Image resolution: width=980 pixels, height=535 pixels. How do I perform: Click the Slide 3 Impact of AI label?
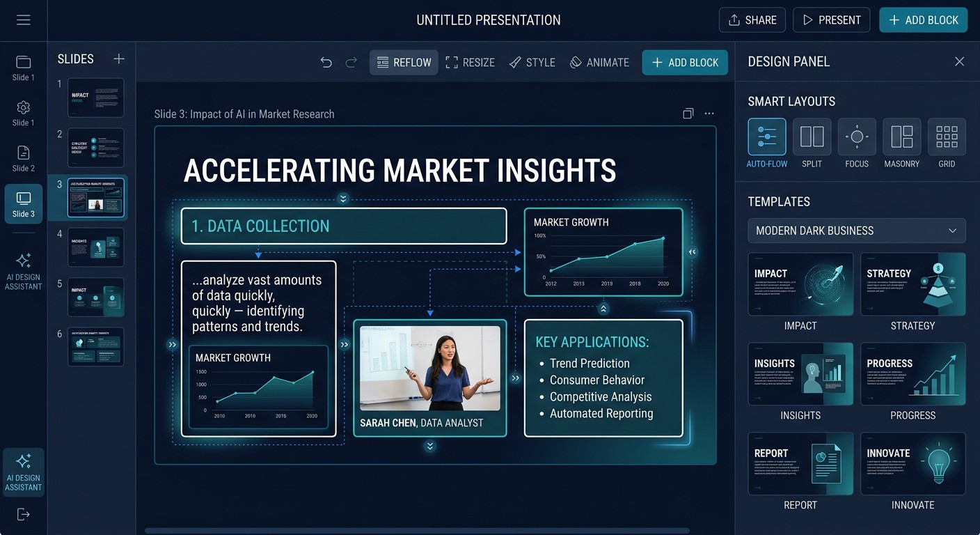244,114
